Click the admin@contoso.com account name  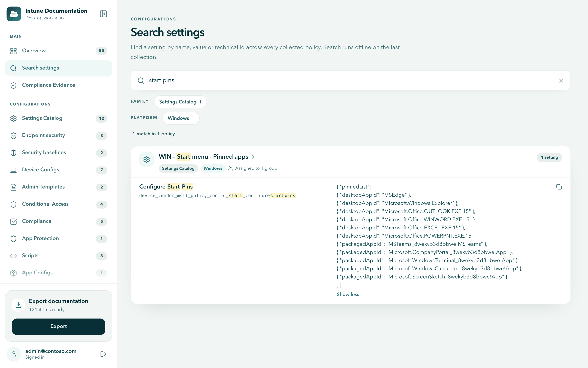[x=51, y=351]
